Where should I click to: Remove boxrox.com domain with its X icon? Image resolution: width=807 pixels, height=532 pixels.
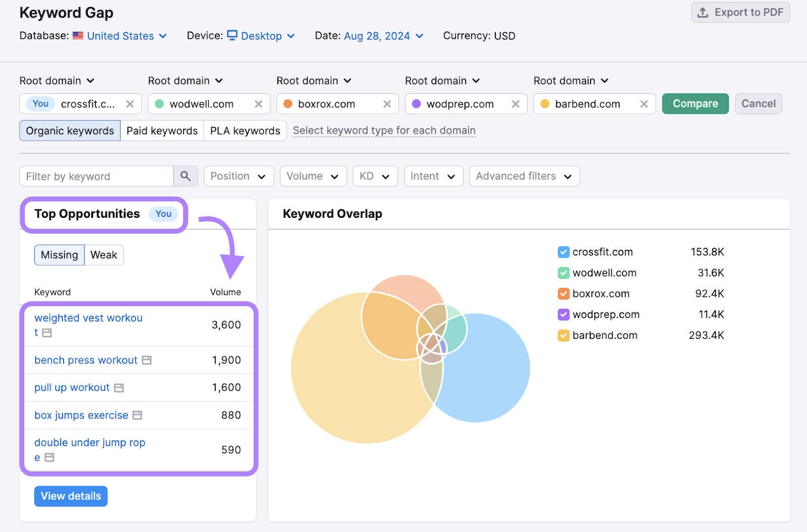tap(387, 104)
